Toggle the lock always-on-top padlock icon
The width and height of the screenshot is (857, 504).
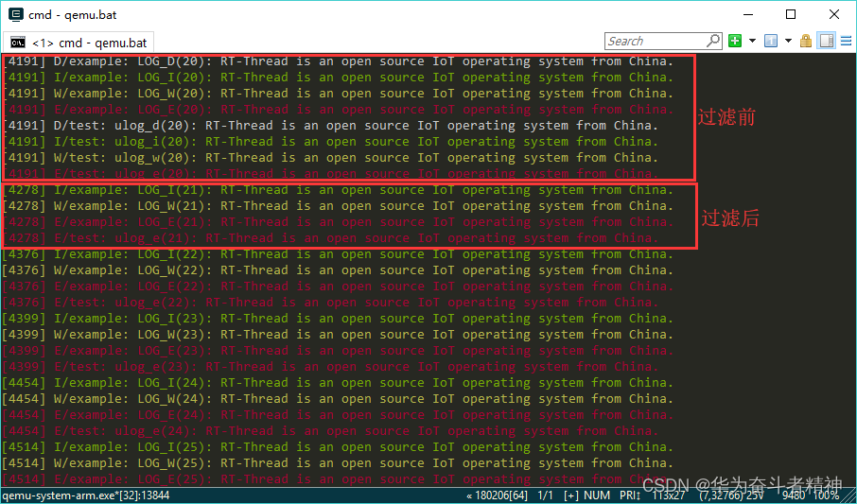(806, 41)
